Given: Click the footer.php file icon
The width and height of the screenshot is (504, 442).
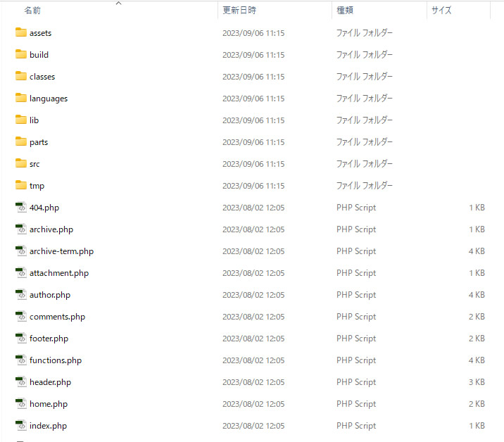Looking at the screenshot, I should (20, 339).
